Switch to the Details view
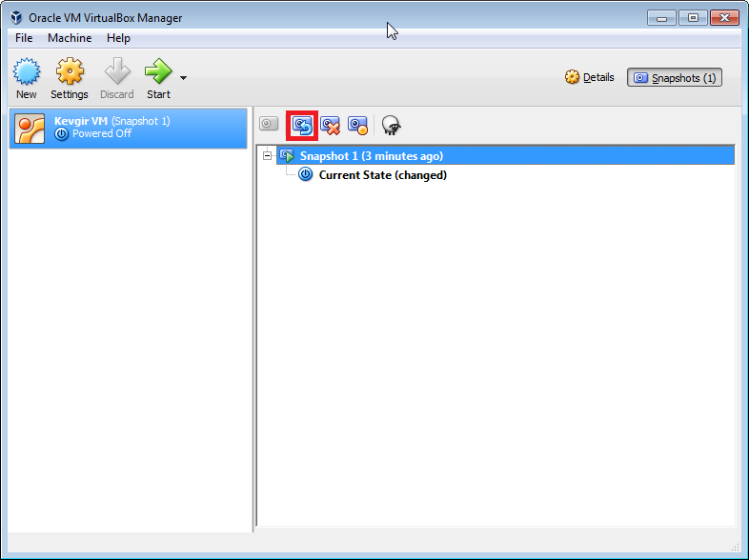Screen dimensions: 749x560 [x=590, y=77]
